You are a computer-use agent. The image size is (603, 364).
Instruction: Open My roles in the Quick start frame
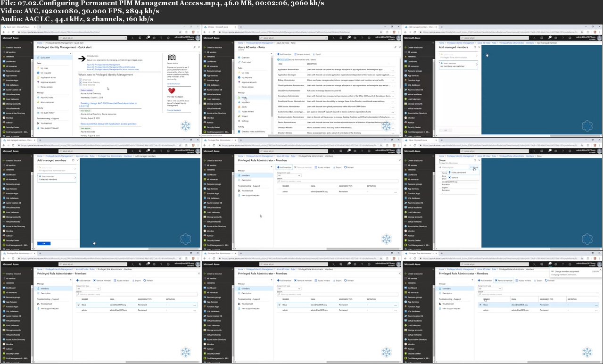tap(44, 68)
